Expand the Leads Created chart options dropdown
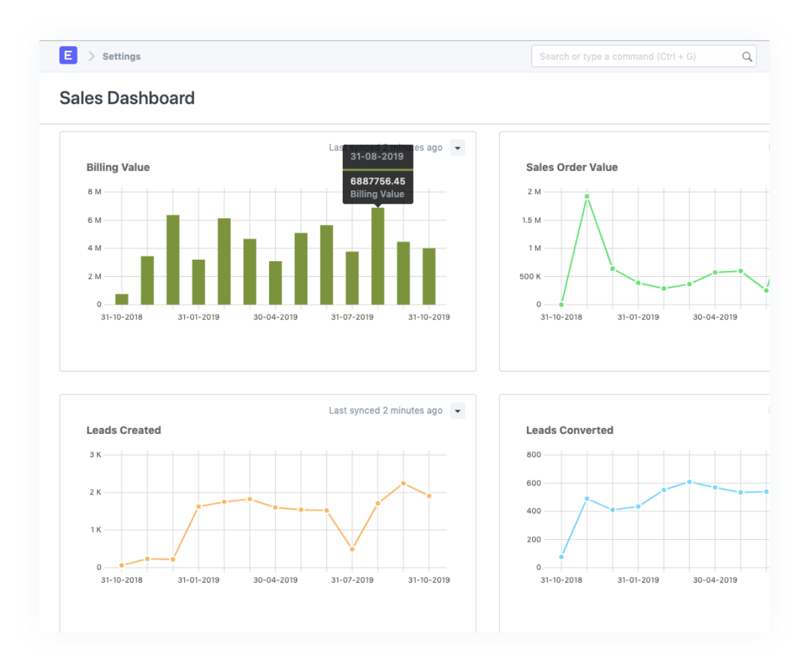Screen dimensions: 809x672 pyautogui.click(x=457, y=411)
